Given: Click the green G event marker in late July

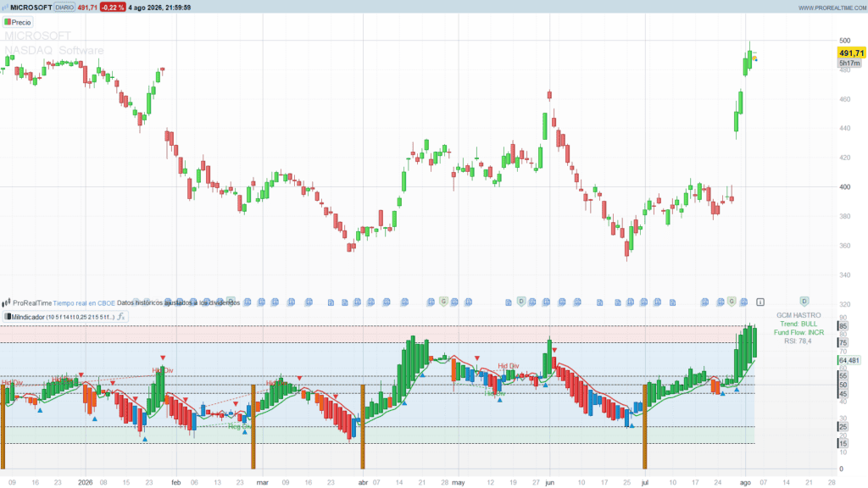Looking at the screenshot, I should point(732,301).
